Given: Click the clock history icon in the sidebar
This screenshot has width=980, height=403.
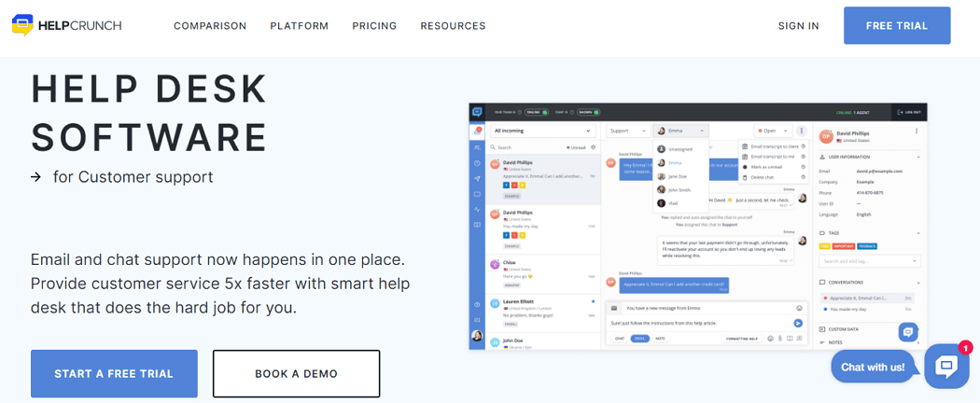Looking at the screenshot, I should pos(477,163).
